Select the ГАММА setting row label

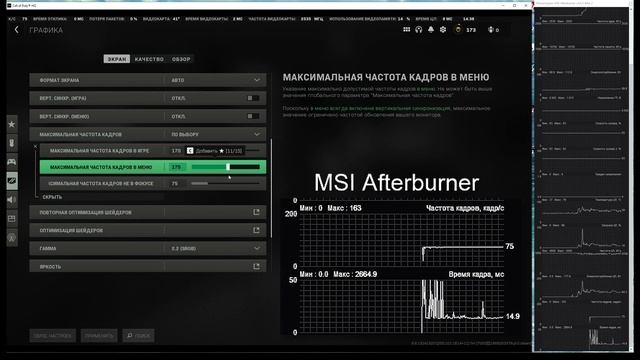pyautogui.click(x=48, y=248)
